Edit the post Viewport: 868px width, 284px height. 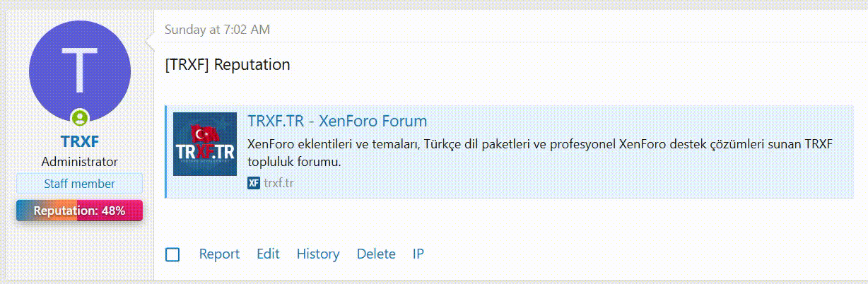pos(268,254)
